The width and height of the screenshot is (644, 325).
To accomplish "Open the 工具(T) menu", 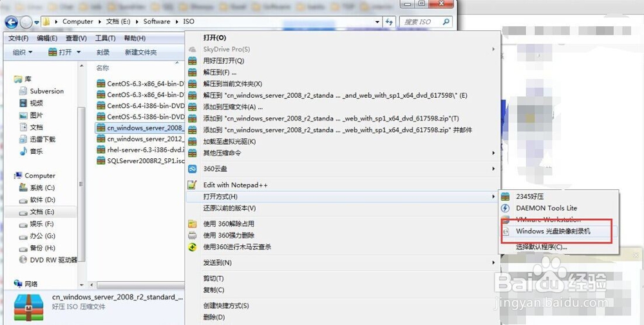I will pos(105,38).
